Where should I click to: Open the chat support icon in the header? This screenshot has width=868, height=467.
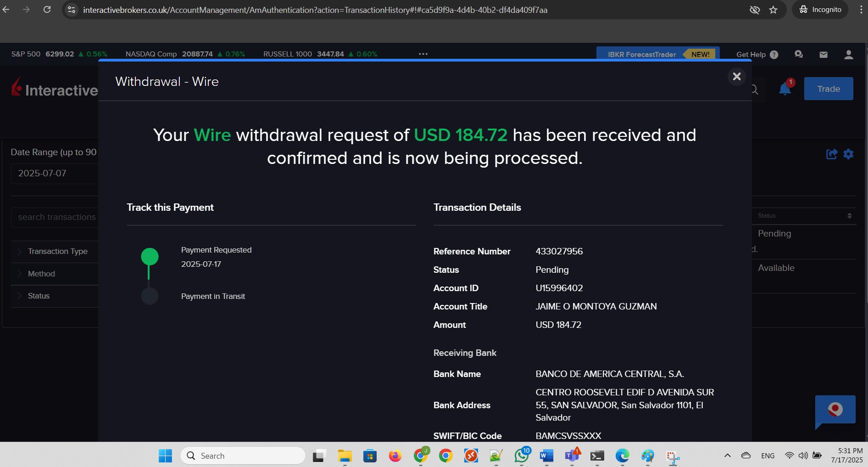coord(798,54)
